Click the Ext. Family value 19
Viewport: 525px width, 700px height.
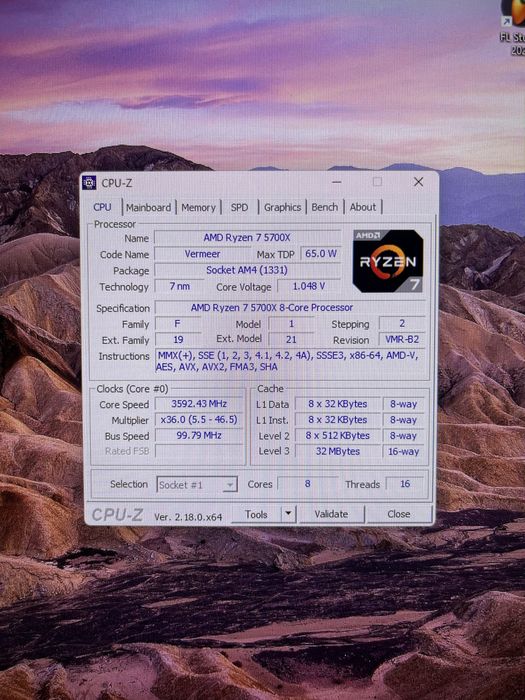coord(178,340)
